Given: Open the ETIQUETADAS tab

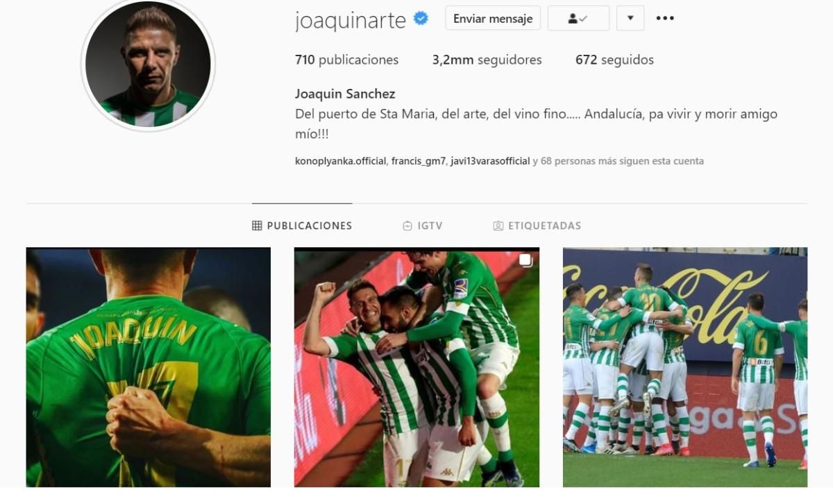Looking at the screenshot, I should (x=537, y=226).
